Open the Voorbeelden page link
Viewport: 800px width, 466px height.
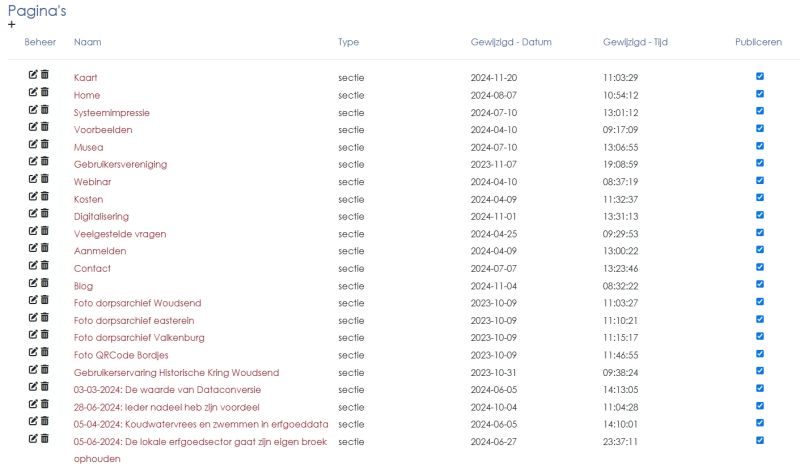click(x=103, y=130)
